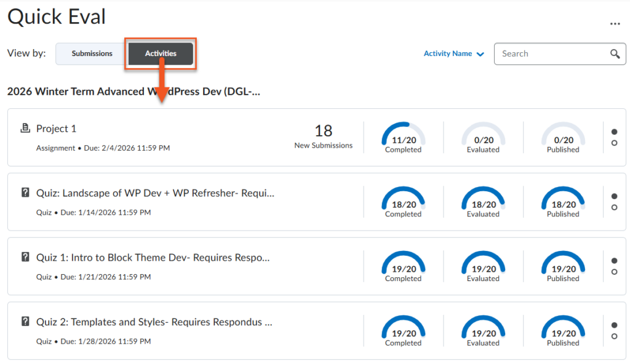Click the chevron next to Activity Name
The image size is (630, 364).
pos(480,55)
